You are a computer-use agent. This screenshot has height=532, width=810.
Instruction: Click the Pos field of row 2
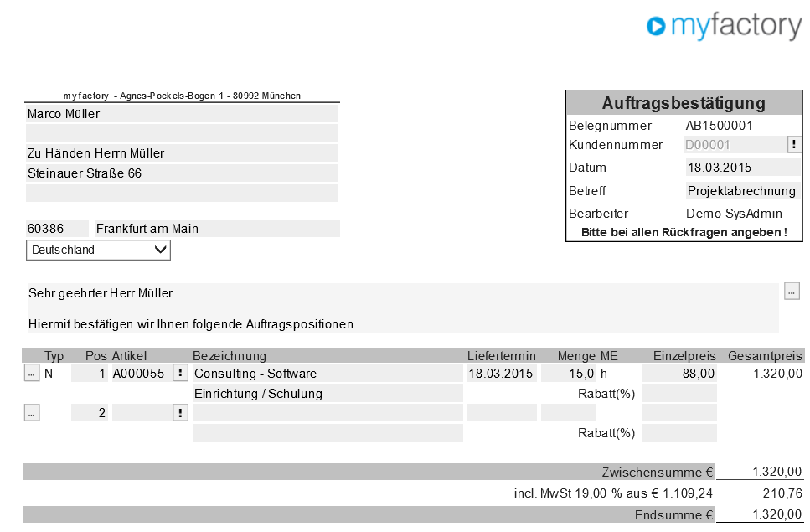tap(90, 413)
